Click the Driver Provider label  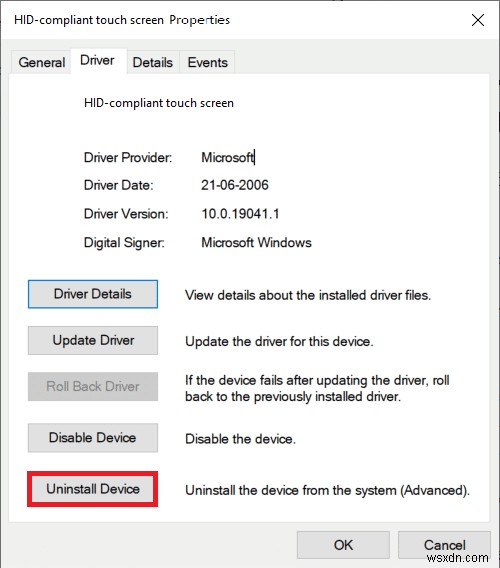click(128, 158)
